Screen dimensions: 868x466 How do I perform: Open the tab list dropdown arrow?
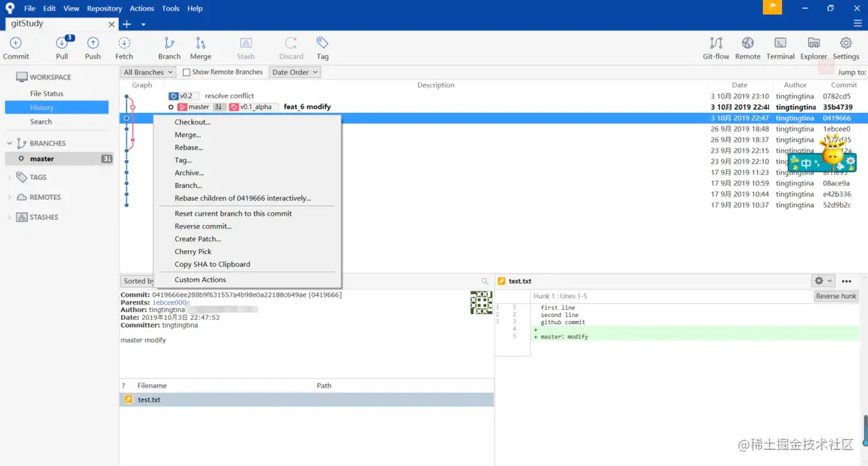[x=143, y=25]
